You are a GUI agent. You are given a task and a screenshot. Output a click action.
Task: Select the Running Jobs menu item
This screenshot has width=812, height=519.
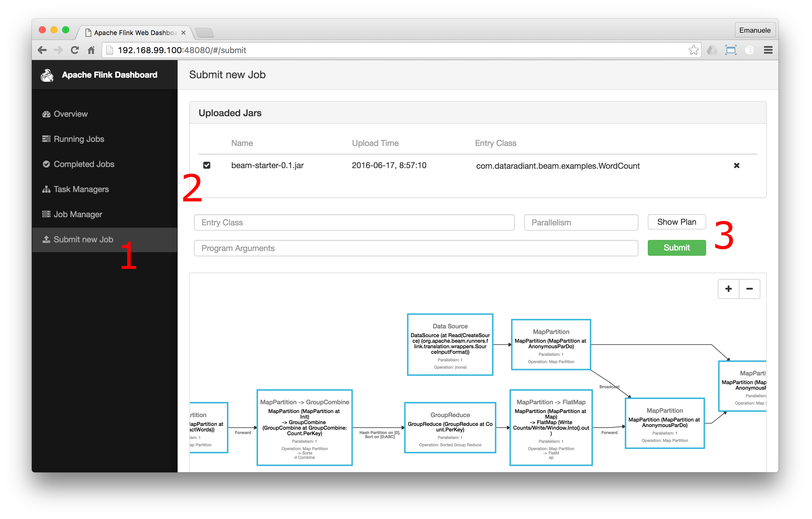pos(79,139)
